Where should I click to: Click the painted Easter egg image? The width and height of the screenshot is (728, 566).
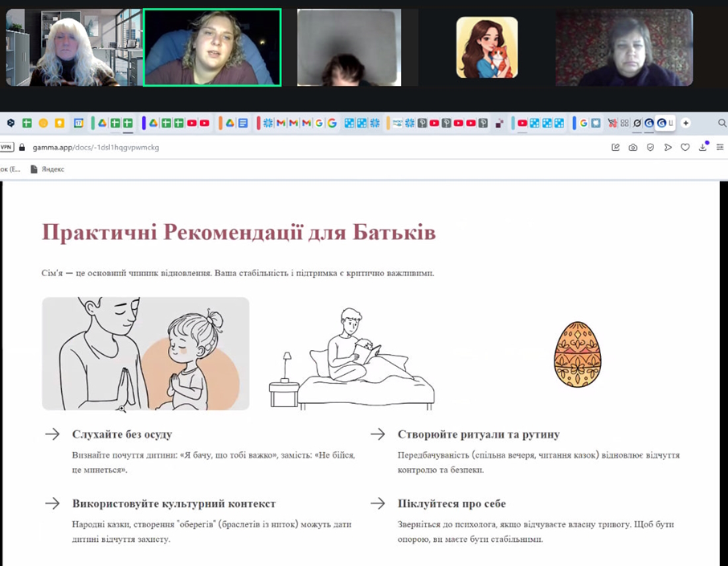pos(577,355)
